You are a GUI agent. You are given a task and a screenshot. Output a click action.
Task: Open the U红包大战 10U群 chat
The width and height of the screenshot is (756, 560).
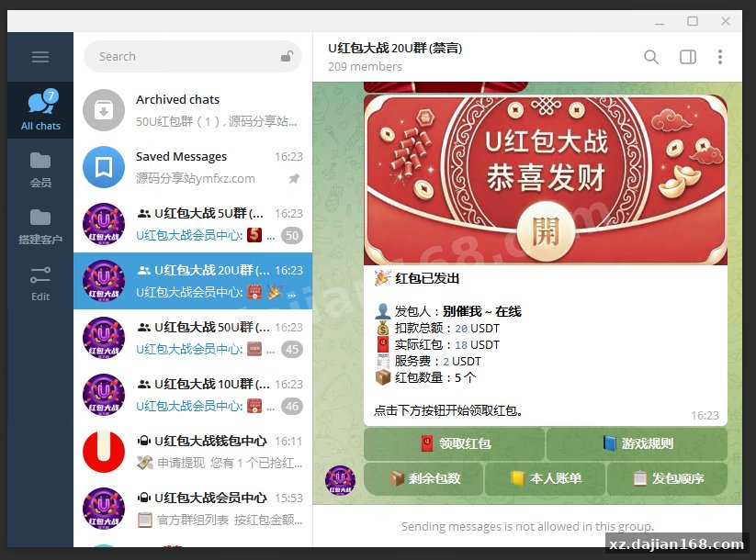click(x=193, y=395)
